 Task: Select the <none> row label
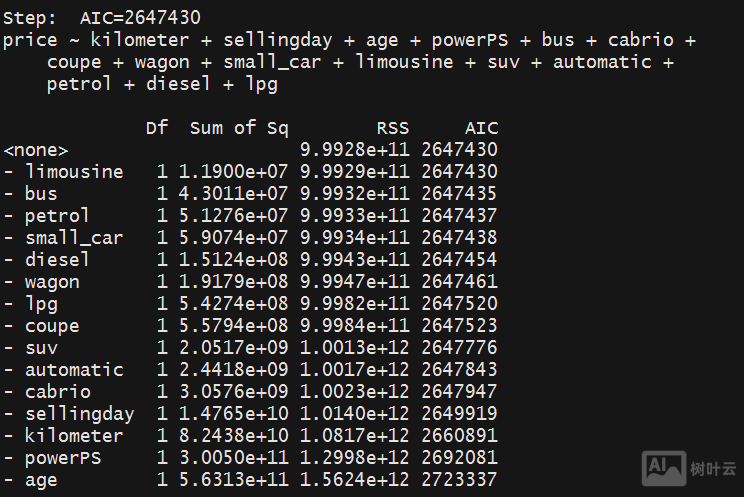[36, 150]
